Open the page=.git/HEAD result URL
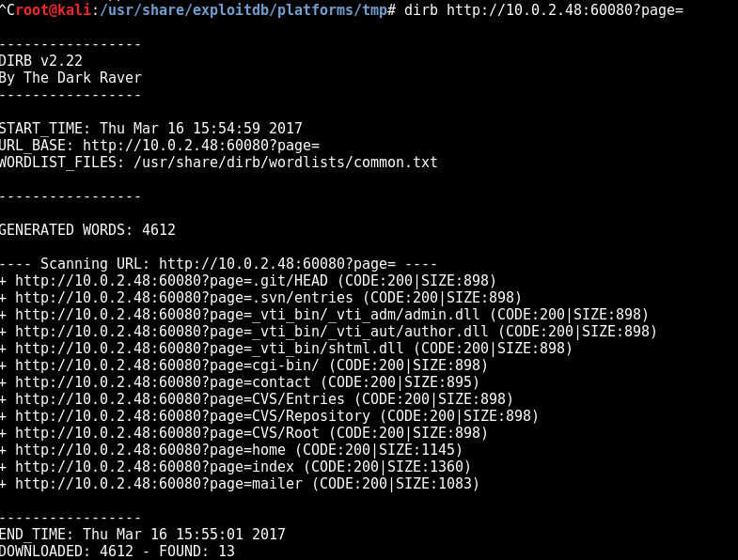The width and height of the screenshot is (738, 560). [171, 281]
